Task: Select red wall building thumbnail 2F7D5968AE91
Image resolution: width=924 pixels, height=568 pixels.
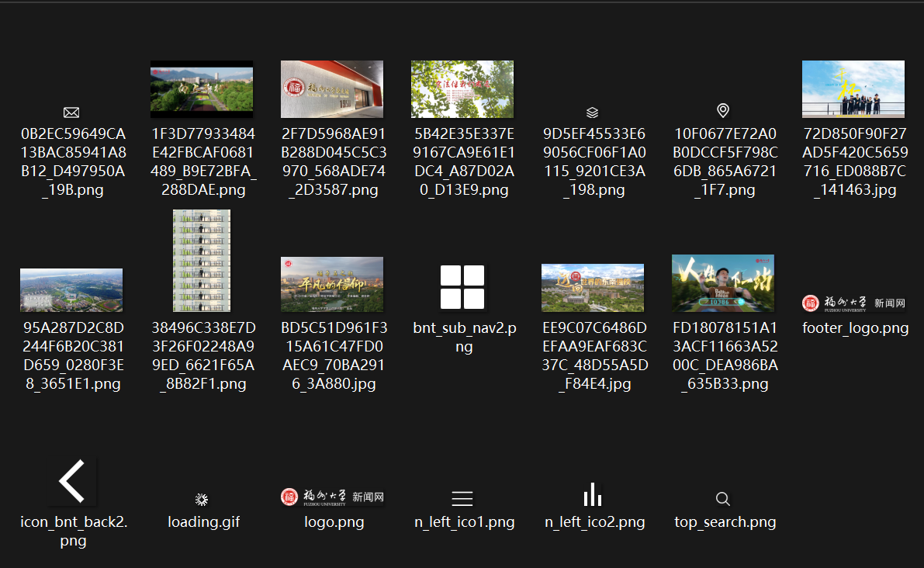Action: 332,89
